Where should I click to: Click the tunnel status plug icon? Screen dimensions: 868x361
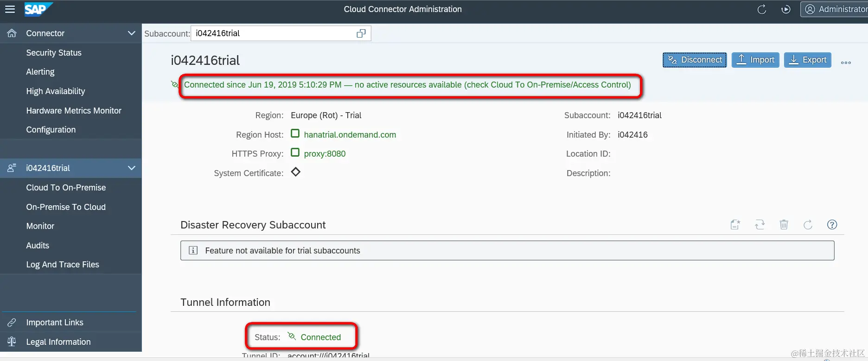click(x=292, y=336)
